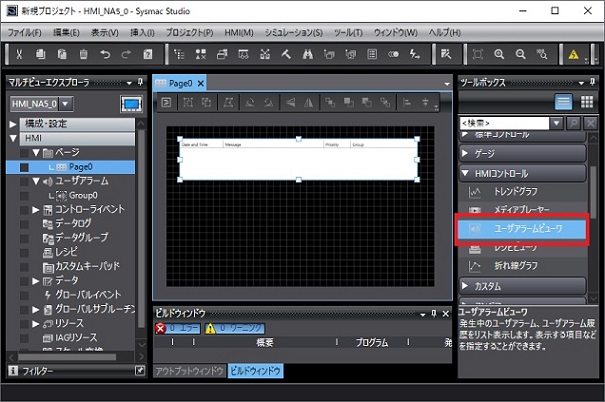This screenshot has height=402, width=605.
Task: Click the yellow warning triangle toolbar icon
Action: [x=574, y=54]
